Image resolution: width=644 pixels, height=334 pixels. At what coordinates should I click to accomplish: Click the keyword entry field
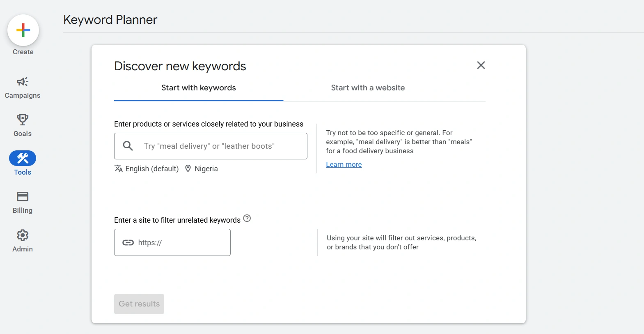211,146
